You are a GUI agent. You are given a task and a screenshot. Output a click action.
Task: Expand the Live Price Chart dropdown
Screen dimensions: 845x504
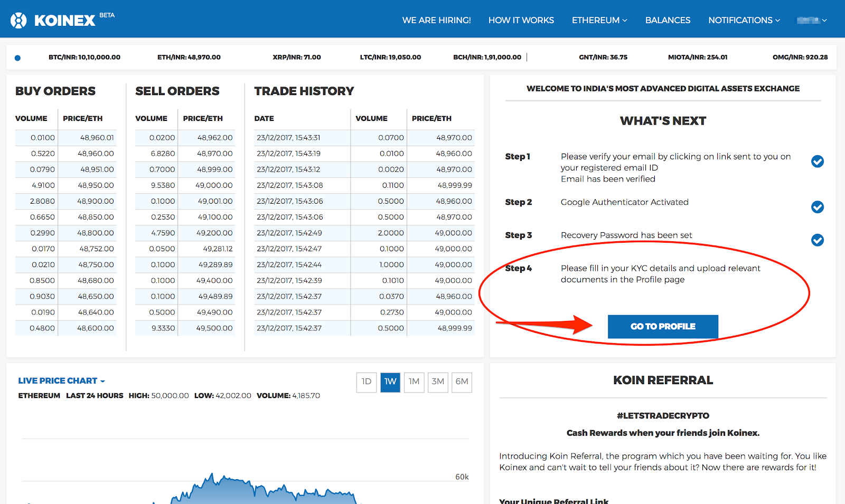62,381
